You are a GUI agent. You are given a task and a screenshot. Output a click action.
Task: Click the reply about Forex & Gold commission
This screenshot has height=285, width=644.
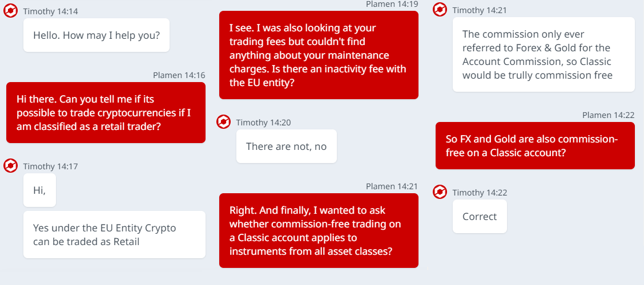(544, 55)
